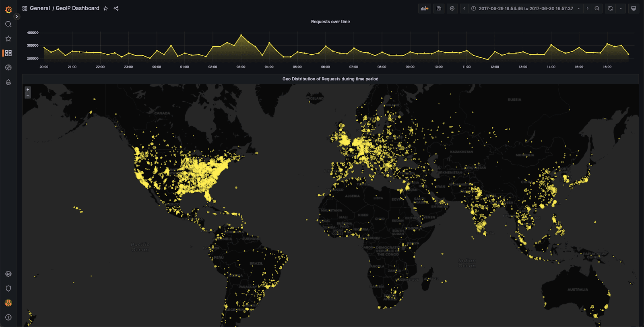Expand the left sidebar with chevron
Screen dimensions: 644x327
click(x=17, y=16)
